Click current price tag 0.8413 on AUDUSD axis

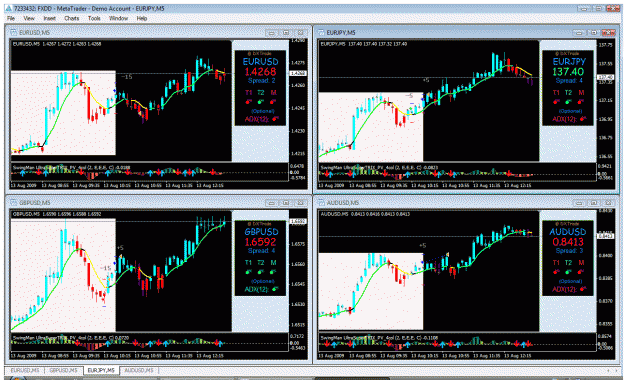coord(605,236)
